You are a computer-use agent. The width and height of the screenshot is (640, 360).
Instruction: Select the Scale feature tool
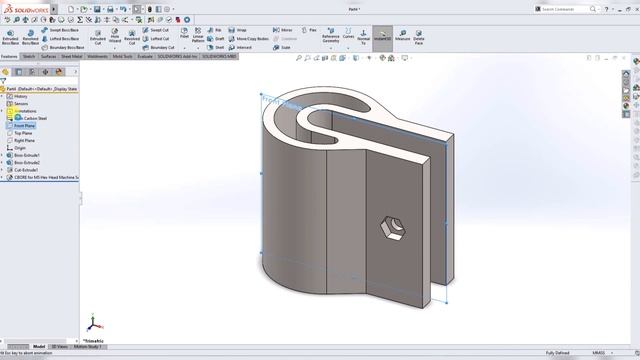tap(281, 47)
